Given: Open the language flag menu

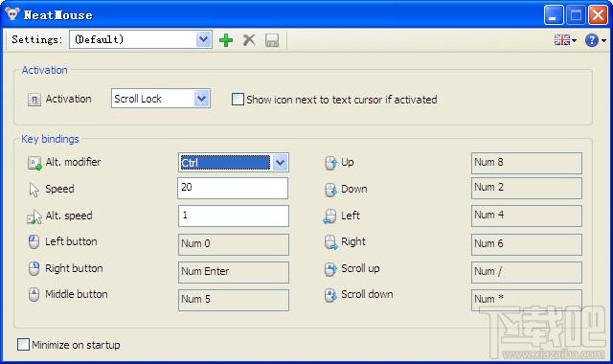Looking at the screenshot, I should [x=565, y=40].
